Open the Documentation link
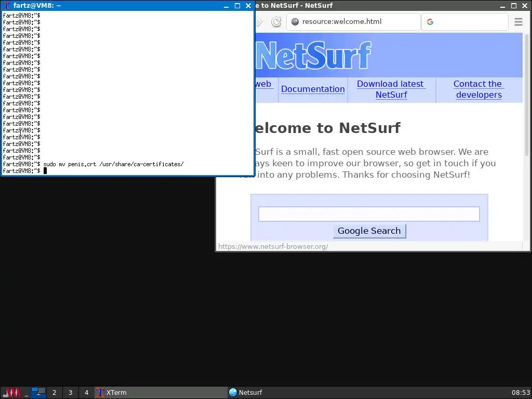Image resolution: width=532 pixels, height=399 pixels. pyautogui.click(x=313, y=89)
